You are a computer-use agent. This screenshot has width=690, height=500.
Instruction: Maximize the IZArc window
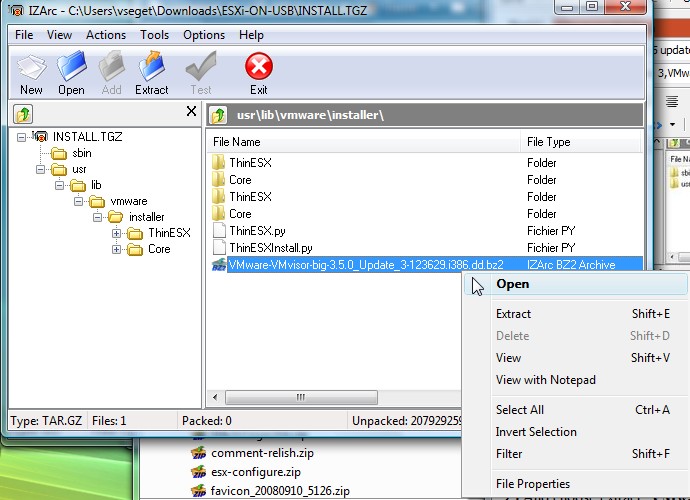coord(592,7)
